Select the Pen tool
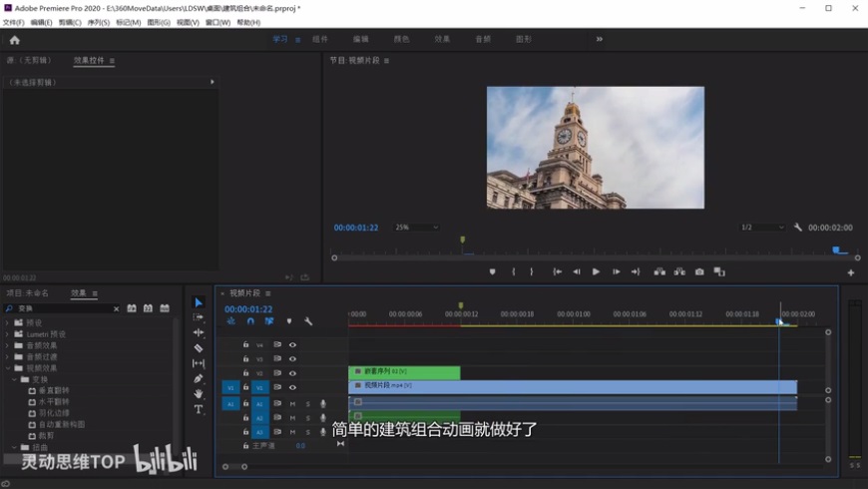 tap(199, 379)
